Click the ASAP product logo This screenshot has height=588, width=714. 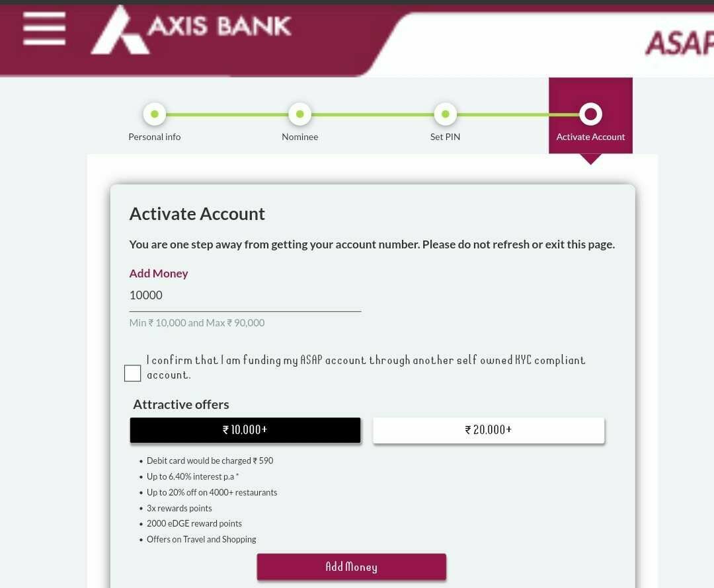pos(679,42)
